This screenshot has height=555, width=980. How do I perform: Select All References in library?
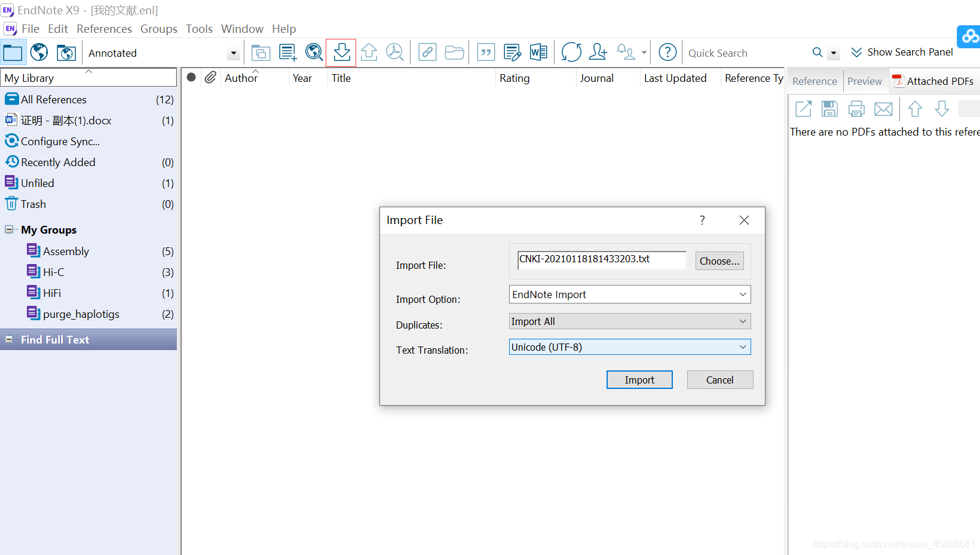pos(88,100)
